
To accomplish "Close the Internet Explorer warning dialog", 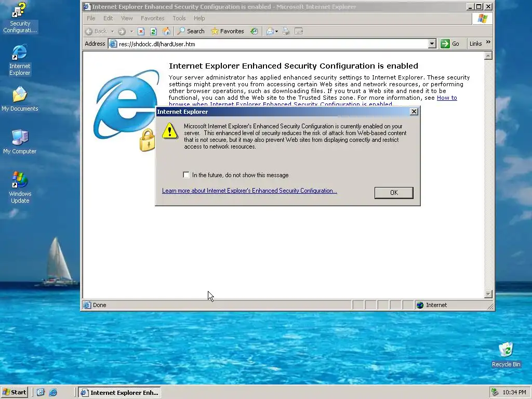I will point(414,112).
